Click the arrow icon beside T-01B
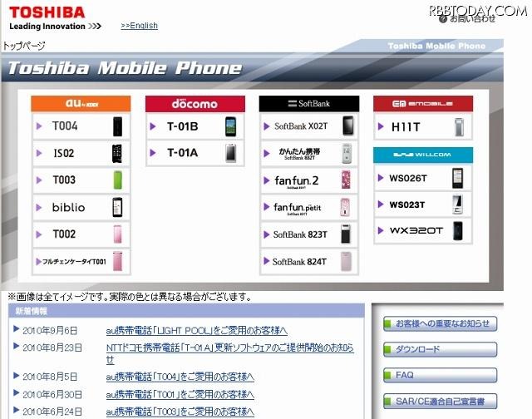Screen dimensions: 532x419 pyautogui.click(x=153, y=126)
